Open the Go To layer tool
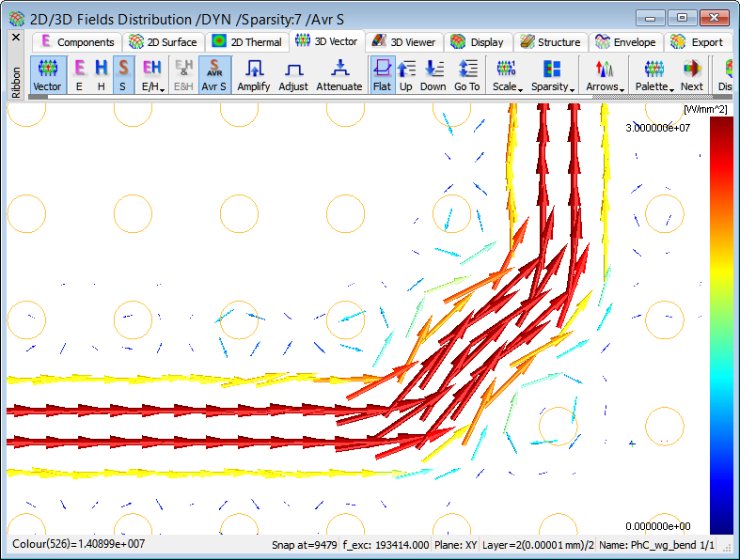This screenshot has height=560, width=740. click(467, 75)
